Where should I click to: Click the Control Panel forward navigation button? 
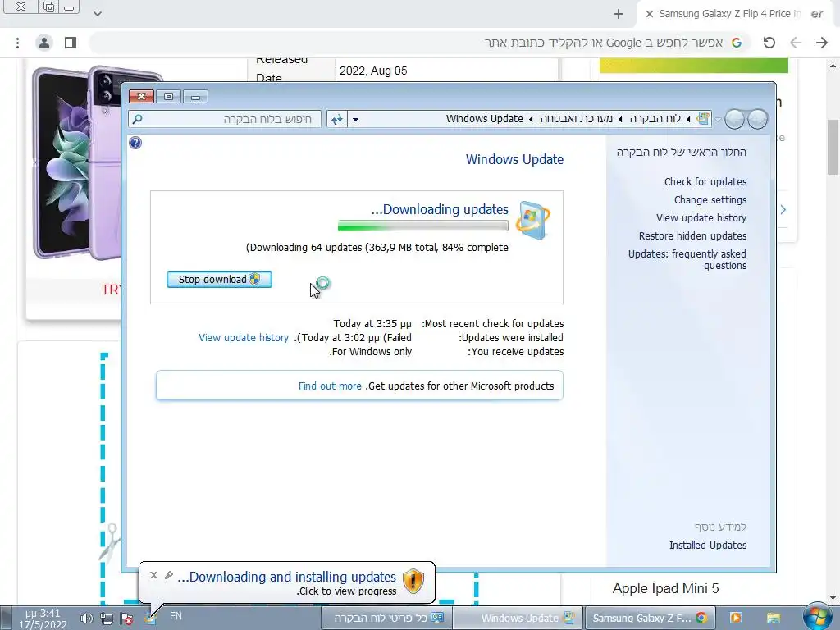(734, 119)
